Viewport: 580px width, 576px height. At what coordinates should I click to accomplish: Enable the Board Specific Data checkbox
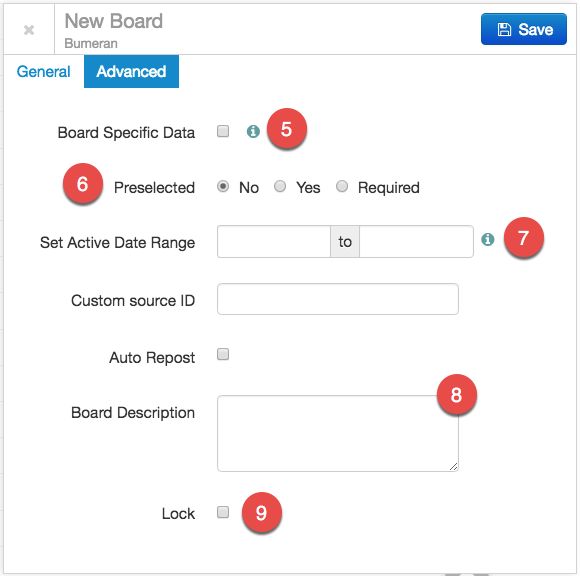[223, 131]
